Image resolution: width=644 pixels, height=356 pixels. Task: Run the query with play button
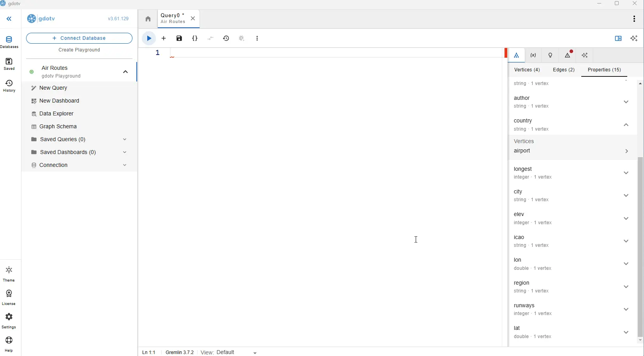[149, 38]
